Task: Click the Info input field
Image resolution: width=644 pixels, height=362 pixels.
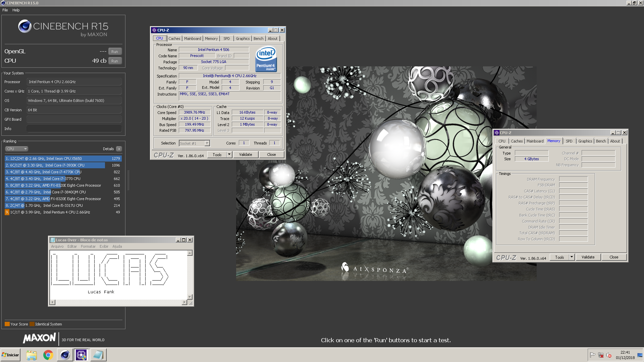Action: coord(74,129)
